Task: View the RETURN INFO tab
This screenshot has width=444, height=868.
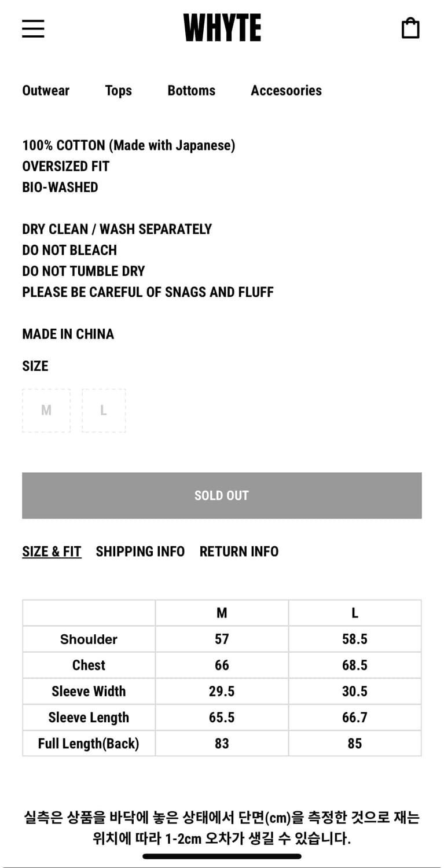Action: coord(239,551)
